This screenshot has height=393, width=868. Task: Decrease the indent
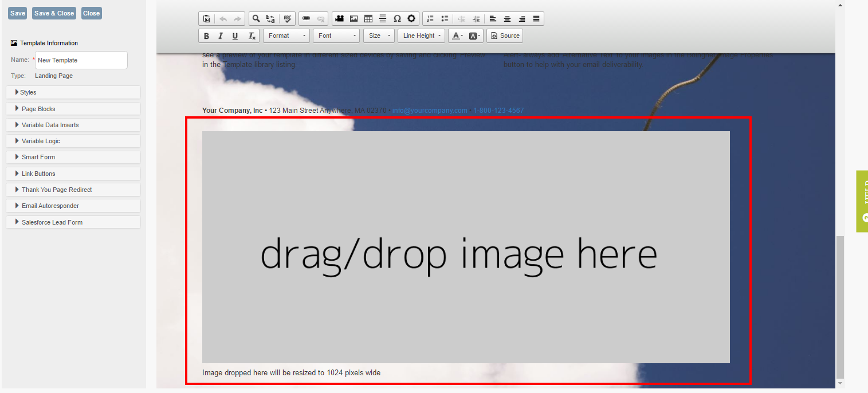[x=461, y=19]
